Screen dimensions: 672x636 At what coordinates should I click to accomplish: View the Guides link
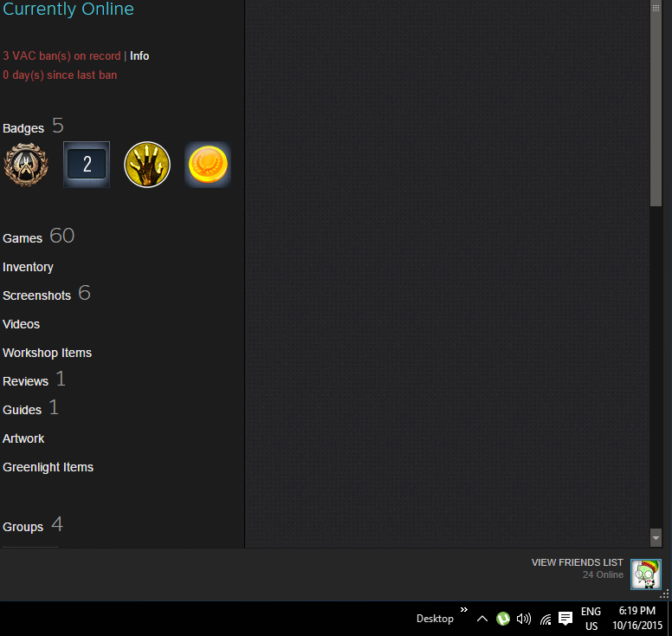pyautogui.click(x=22, y=410)
